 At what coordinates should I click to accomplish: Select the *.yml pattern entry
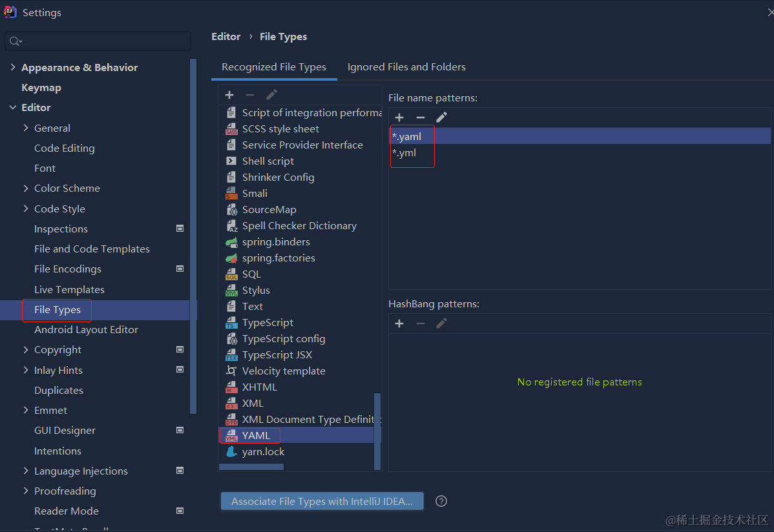tap(404, 153)
